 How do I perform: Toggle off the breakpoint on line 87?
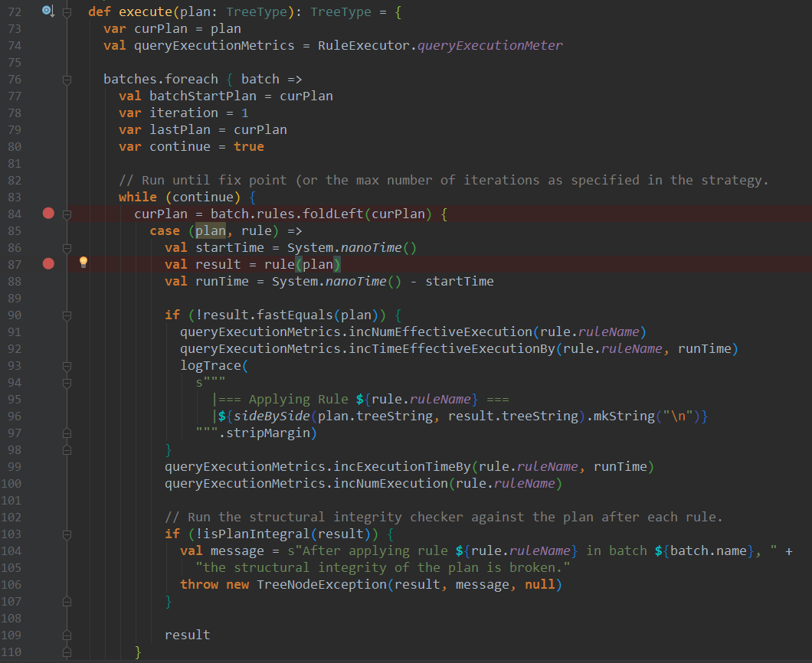coord(48,264)
